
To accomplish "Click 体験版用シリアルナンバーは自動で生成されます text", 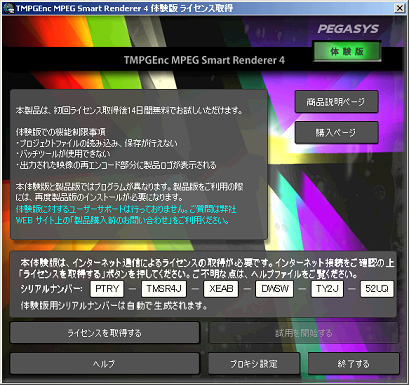I will click(x=114, y=305).
